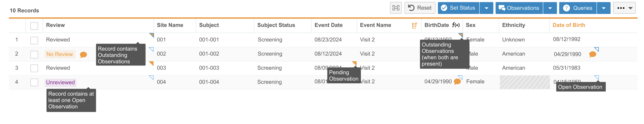This screenshot has width=644, height=124.
Task: Click the function icon beside BirthDate header
Action: click(x=456, y=25)
